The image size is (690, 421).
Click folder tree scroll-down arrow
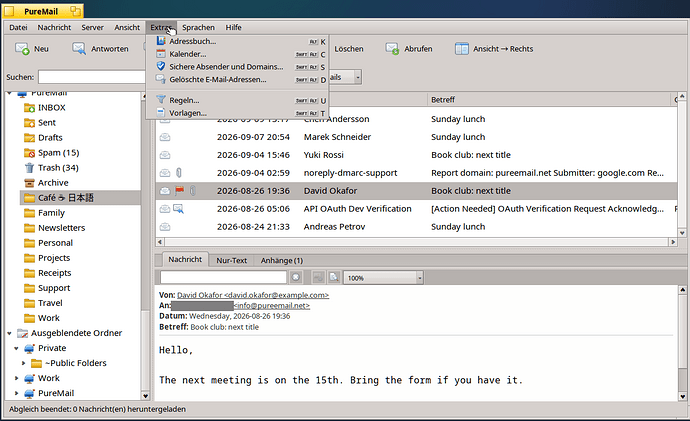click(x=145, y=396)
